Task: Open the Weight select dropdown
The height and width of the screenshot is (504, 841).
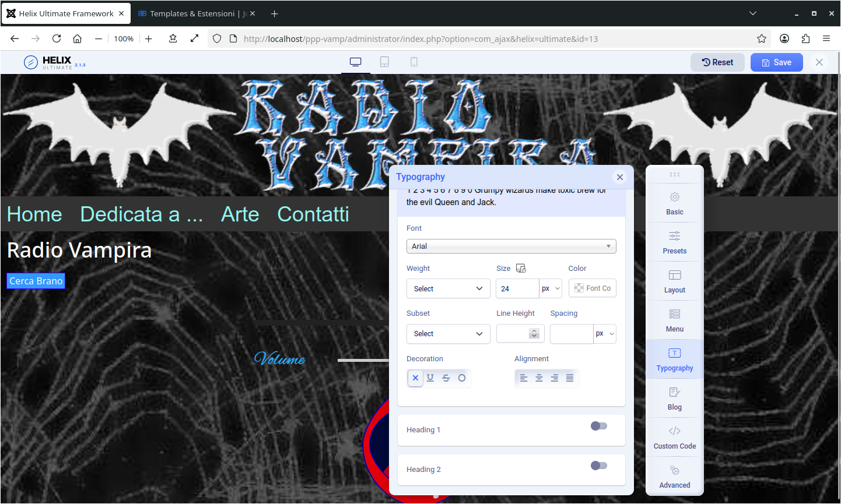Action: tap(448, 288)
